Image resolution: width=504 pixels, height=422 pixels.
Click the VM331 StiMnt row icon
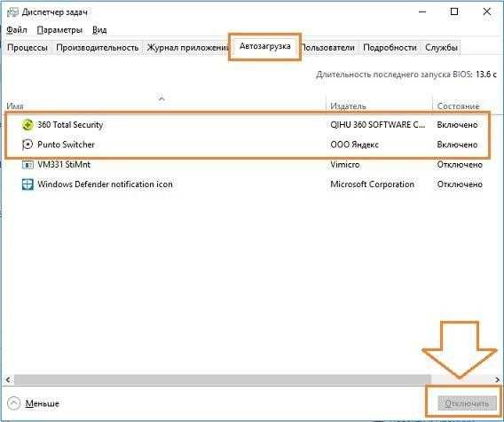point(28,165)
